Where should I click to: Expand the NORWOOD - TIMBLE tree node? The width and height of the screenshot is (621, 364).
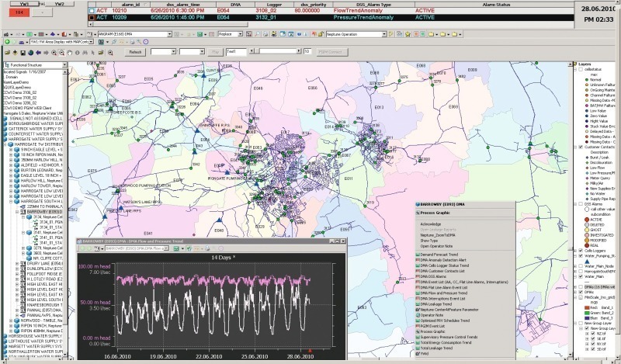coord(11,320)
